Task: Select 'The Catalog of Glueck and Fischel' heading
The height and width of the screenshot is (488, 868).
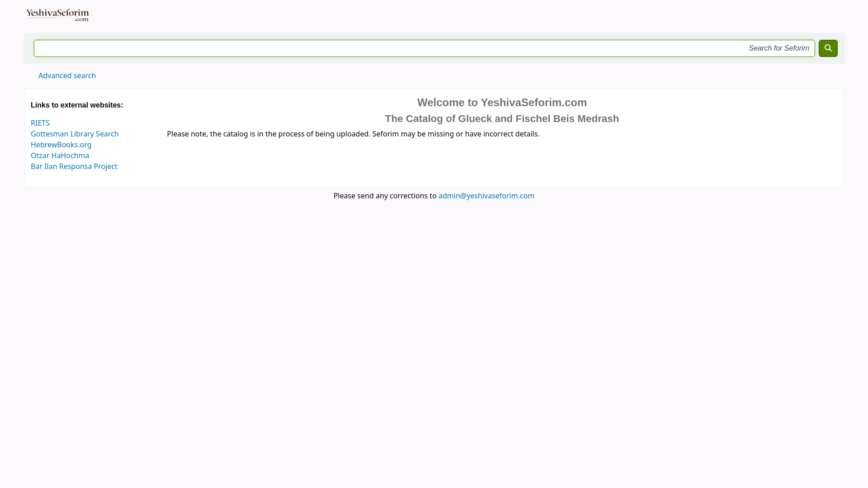Action: point(502,119)
